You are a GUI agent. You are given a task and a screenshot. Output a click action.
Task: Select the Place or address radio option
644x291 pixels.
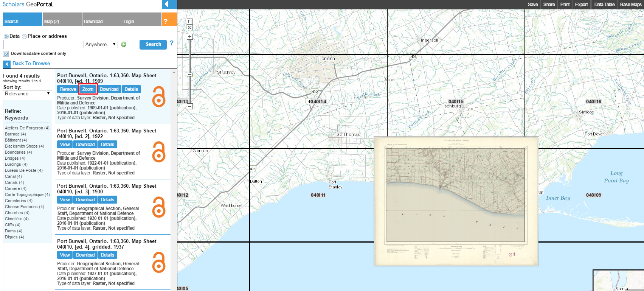click(24, 36)
